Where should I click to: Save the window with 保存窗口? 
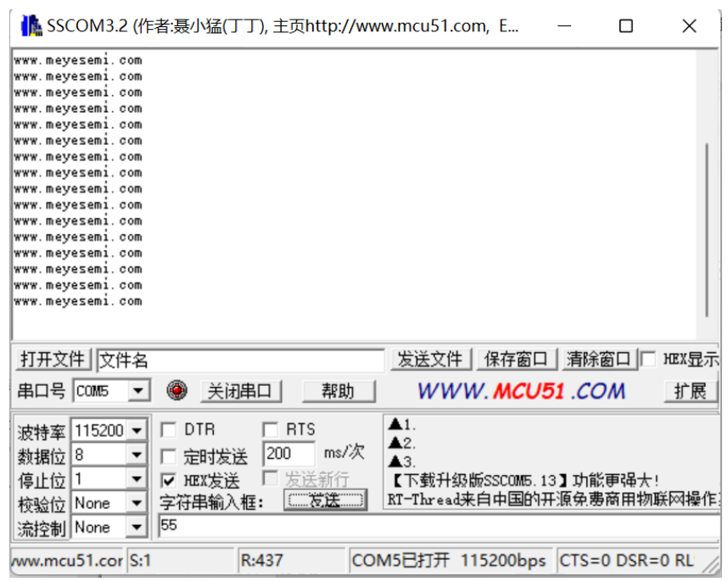(x=516, y=360)
